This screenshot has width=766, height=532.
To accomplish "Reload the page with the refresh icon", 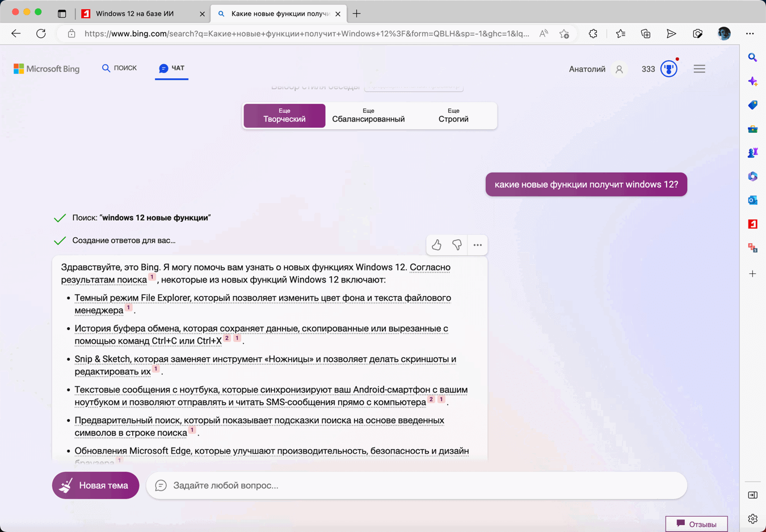I will [x=41, y=33].
